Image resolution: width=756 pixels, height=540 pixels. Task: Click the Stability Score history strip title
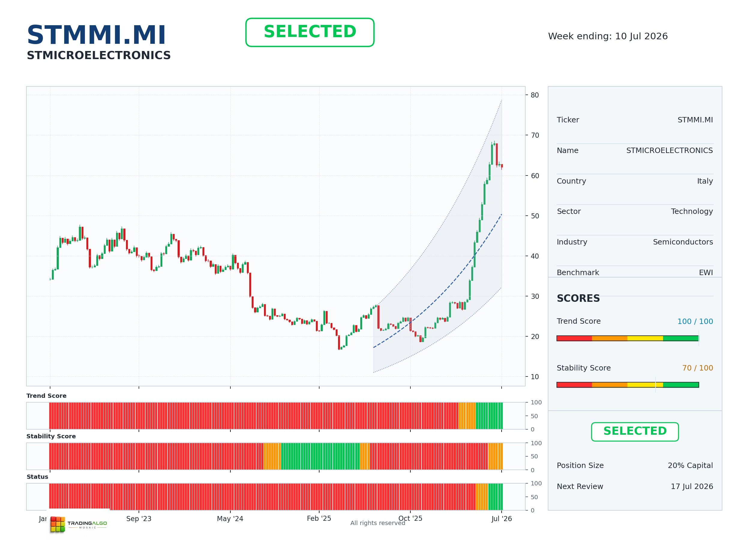pyautogui.click(x=51, y=436)
